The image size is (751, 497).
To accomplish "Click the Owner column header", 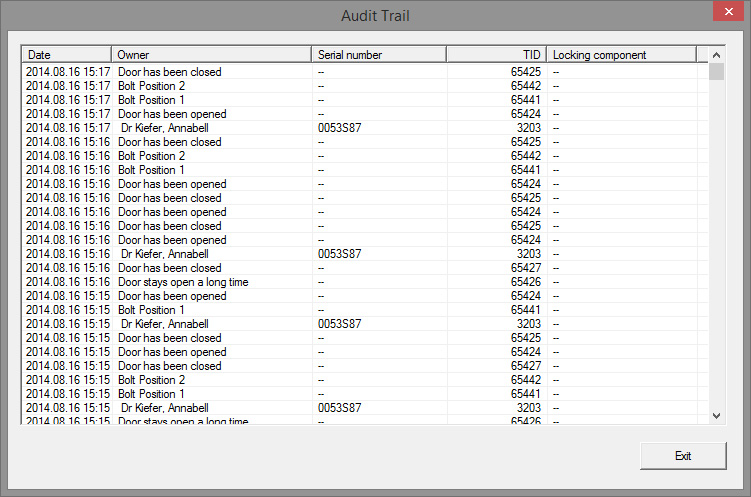I will 210,55.
